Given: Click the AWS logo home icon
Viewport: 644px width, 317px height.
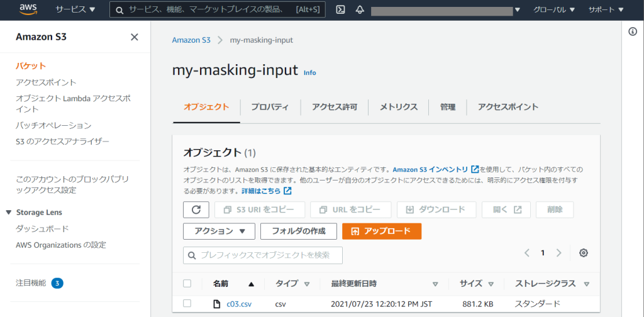Looking at the screenshot, I should [29, 10].
